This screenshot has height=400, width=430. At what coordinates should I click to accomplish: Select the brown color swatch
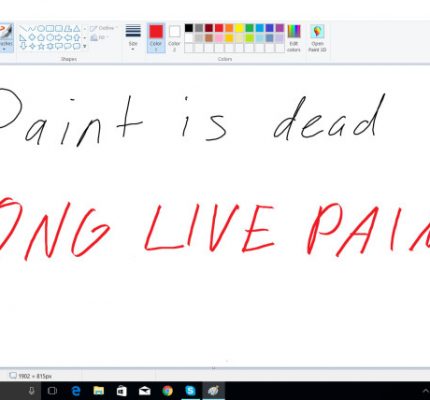[x=209, y=38]
